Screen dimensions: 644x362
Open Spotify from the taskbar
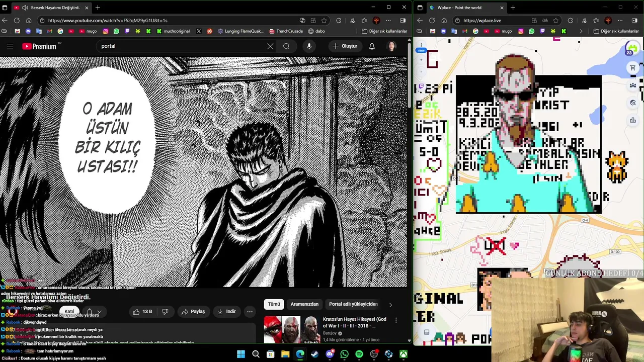point(359,354)
